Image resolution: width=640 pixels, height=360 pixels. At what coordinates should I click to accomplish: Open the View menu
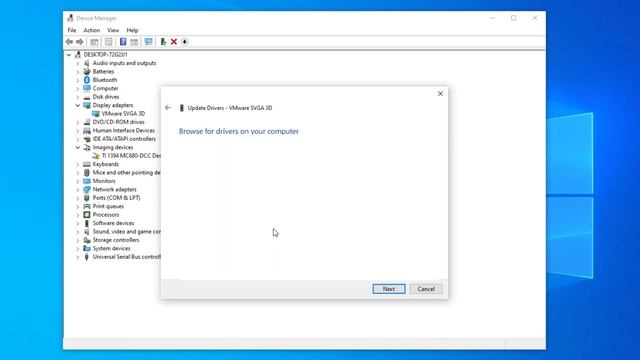coord(113,30)
